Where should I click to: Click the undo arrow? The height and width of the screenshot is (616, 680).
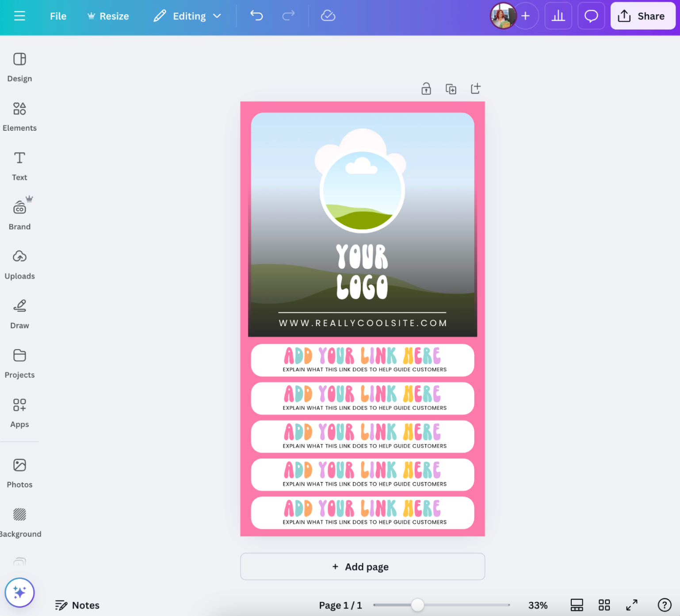(x=256, y=16)
